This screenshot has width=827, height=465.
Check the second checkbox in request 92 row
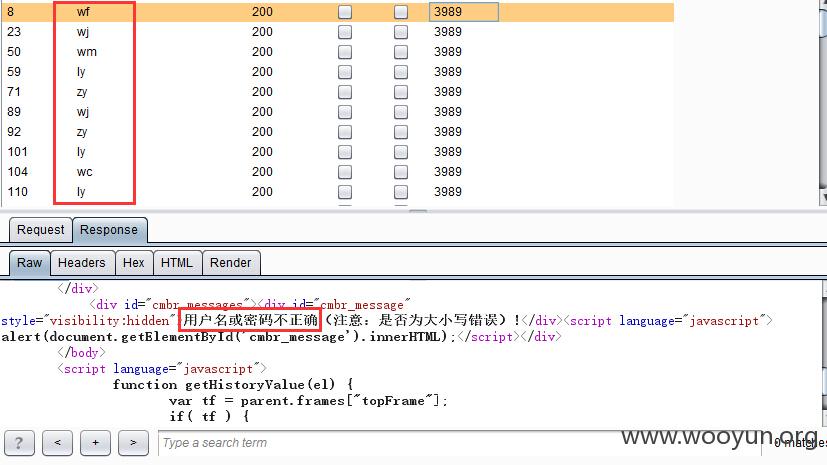coord(401,132)
